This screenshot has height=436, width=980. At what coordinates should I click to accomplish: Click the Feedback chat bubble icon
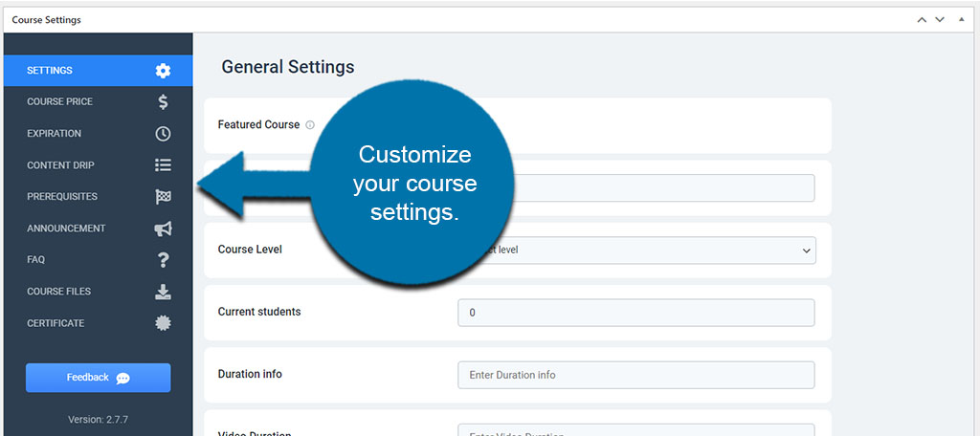(x=123, y=378)
